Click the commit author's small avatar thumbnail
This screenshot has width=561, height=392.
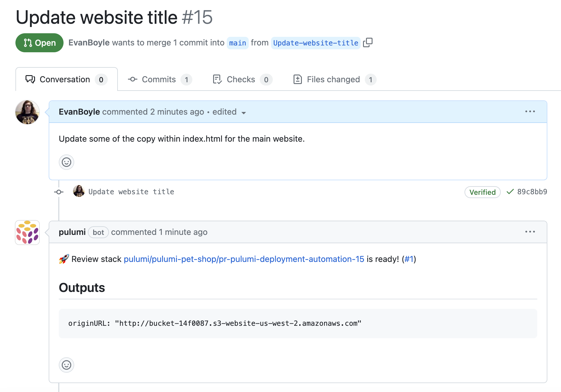point(79,192)
